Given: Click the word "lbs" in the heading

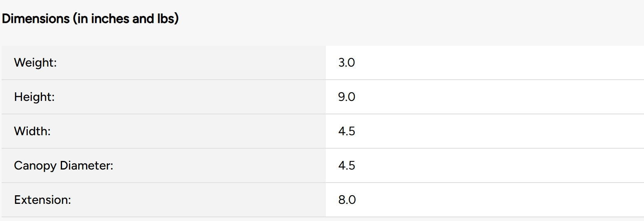Looking at the screenshot, I should (166, 19).
